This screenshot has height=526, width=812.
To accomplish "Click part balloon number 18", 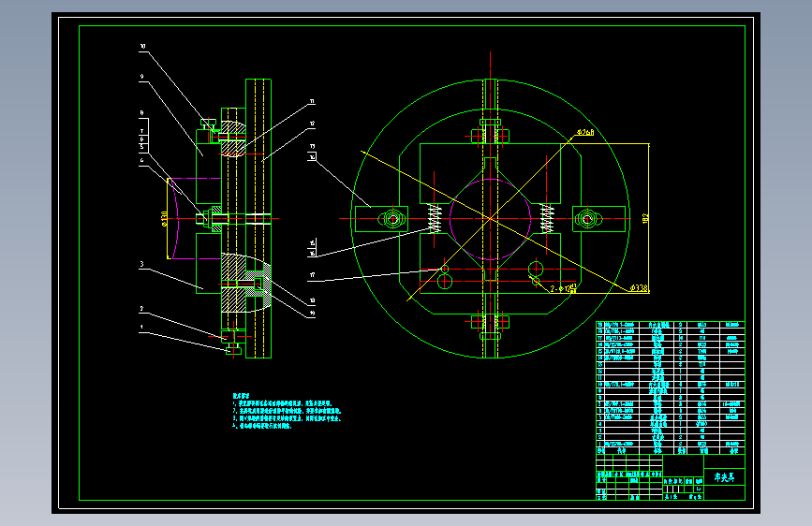I will point(312,300).
